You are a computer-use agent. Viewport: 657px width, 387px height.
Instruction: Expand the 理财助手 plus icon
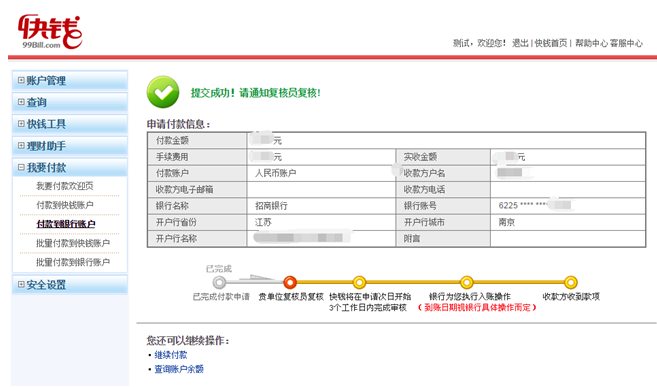point(21,145)
